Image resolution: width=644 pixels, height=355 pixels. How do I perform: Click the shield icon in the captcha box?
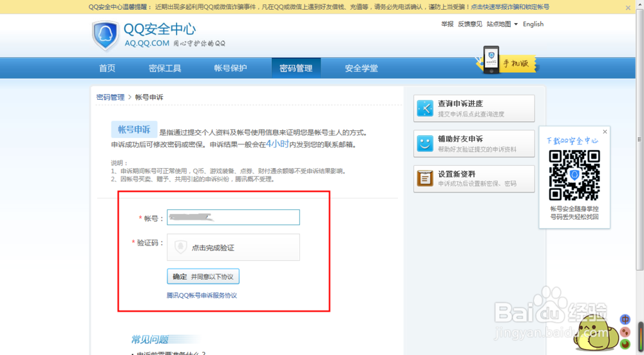tap(181, 247)
